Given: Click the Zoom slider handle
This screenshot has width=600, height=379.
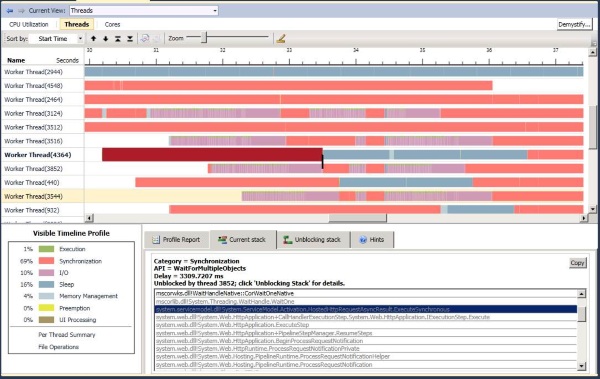Looking at the screenshot, I should 204,38.
